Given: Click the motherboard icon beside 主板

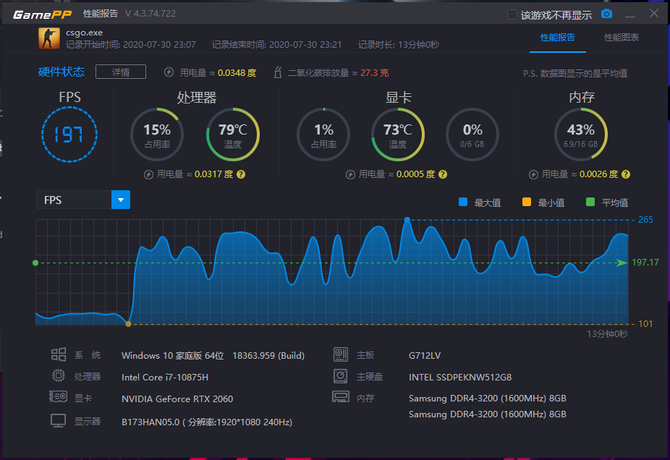Looking at the screenshot, I should coord(341,355).
